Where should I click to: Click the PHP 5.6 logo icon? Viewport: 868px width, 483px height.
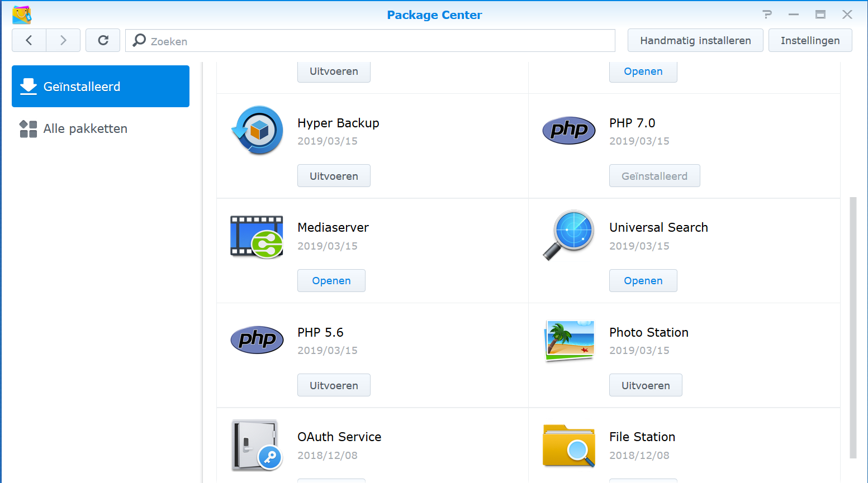(257, 339)
